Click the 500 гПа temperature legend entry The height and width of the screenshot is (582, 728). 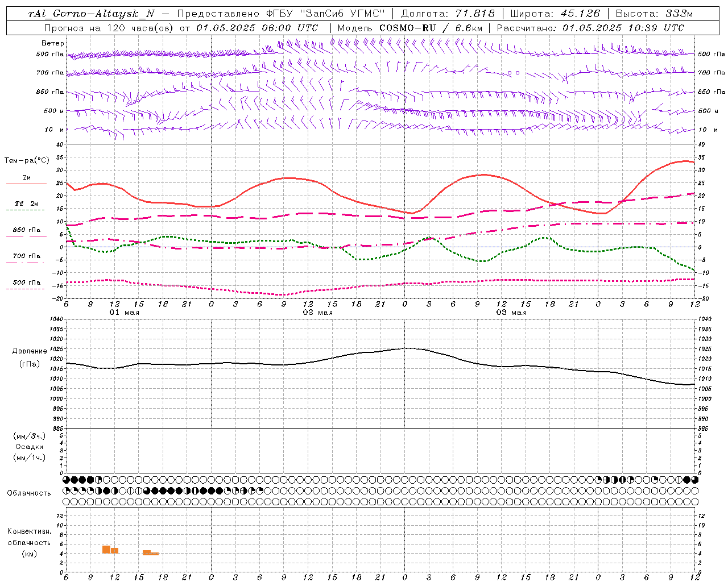(x=27, y=282)
